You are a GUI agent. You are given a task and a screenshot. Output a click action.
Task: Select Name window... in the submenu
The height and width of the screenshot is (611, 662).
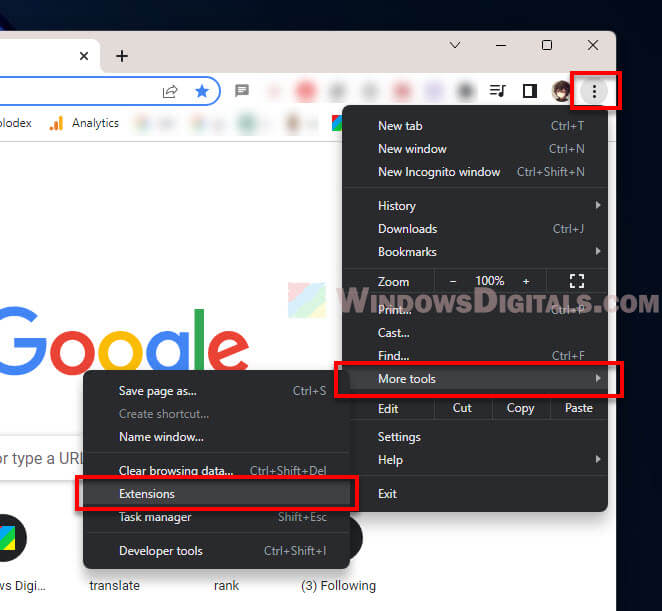click(217, 437)
